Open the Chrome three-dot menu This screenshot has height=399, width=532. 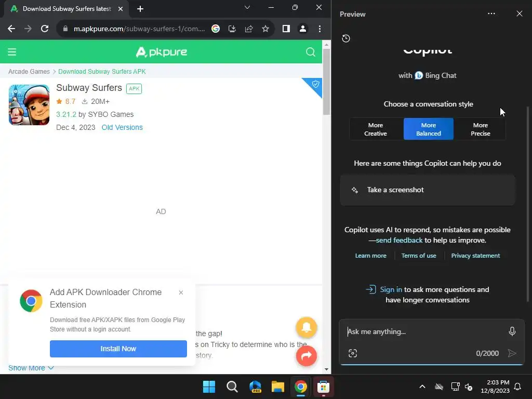320,29
